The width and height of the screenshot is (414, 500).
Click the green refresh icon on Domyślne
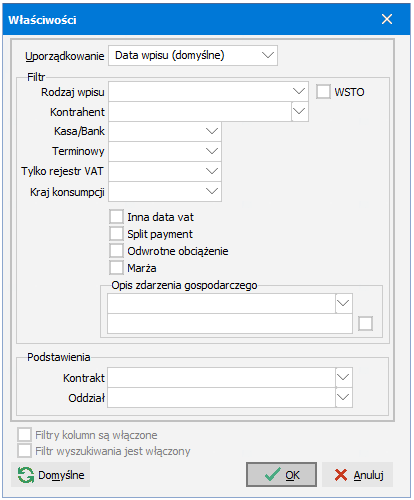pos(26,475)
